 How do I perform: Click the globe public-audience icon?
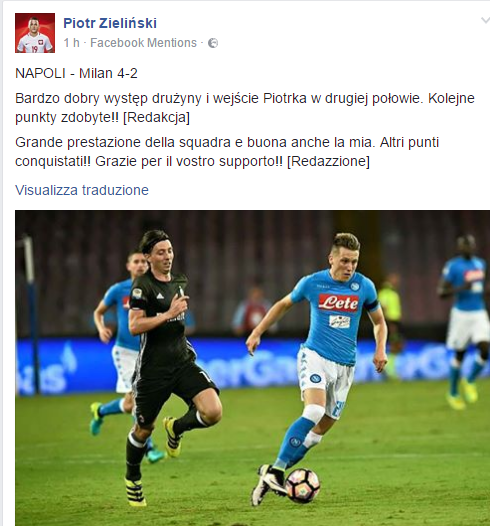(213, 43)
